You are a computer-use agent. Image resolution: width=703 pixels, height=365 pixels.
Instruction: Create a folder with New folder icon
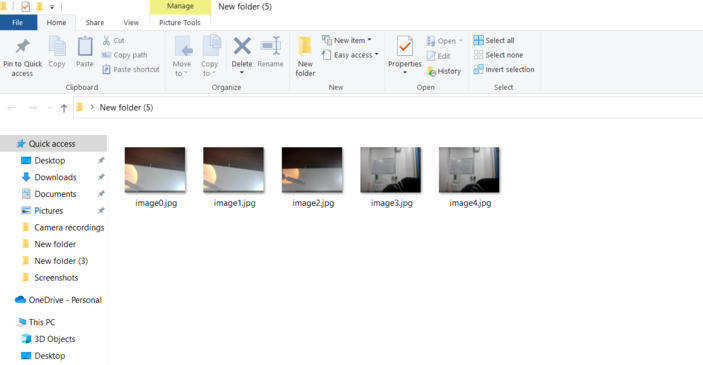click(305, 47)
